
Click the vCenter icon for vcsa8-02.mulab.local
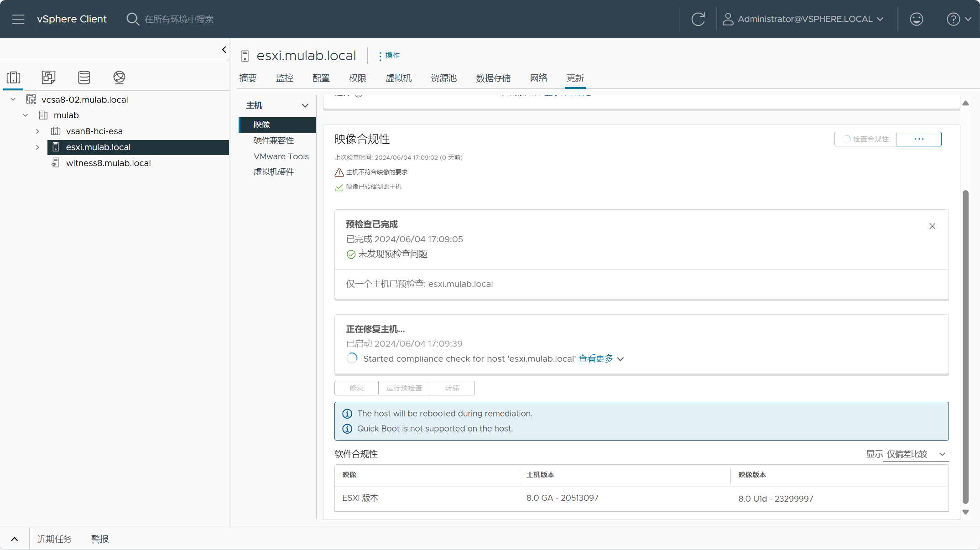(31, 99)
